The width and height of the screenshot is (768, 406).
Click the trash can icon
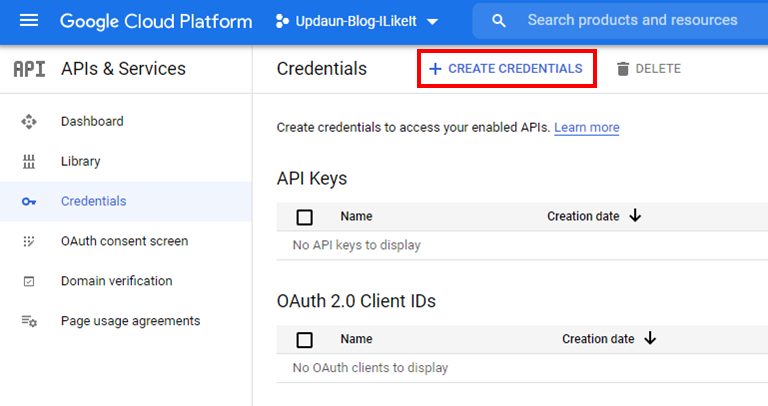tap(623, 69)
